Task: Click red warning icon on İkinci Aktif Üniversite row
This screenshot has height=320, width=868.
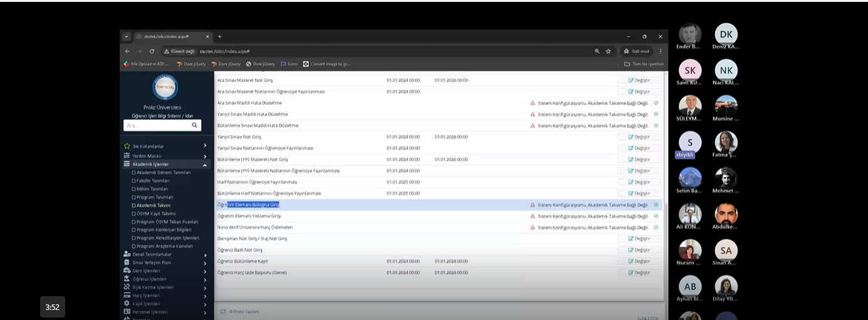Action: click(x=533, y=227)
